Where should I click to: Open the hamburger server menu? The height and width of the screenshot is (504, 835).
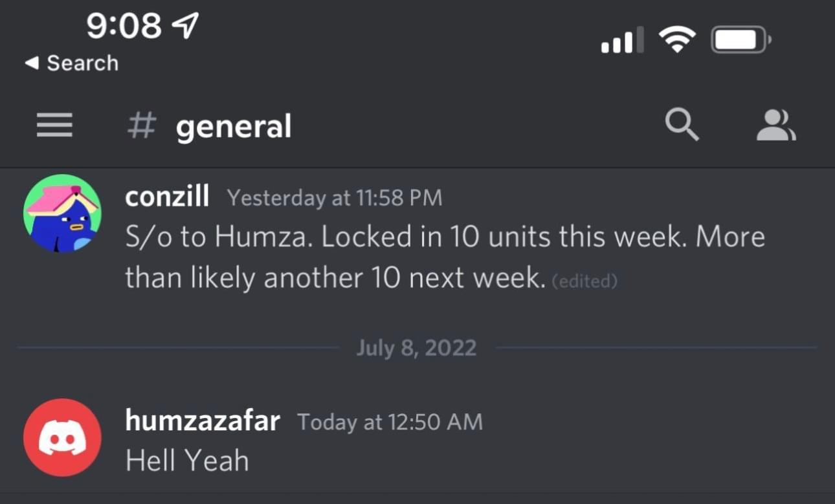pos(54,126)
